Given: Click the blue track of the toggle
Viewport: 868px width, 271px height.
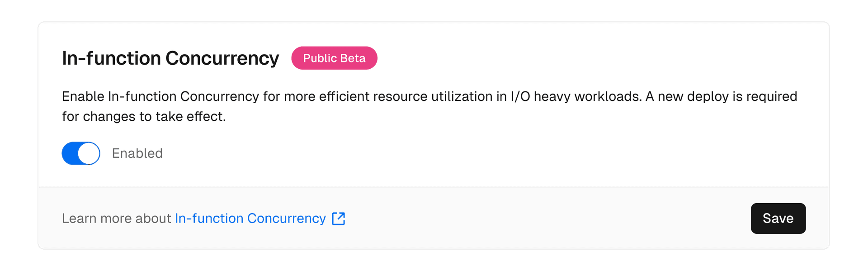Looking at the screenshot, I should pos(70,153).
